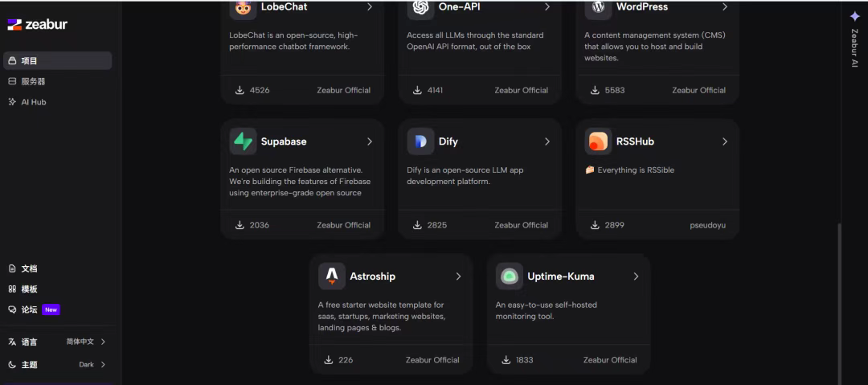Screen dimensions: 868x385
Task: Go to 服务器 in the sidebar
Action: click(56, 81)
